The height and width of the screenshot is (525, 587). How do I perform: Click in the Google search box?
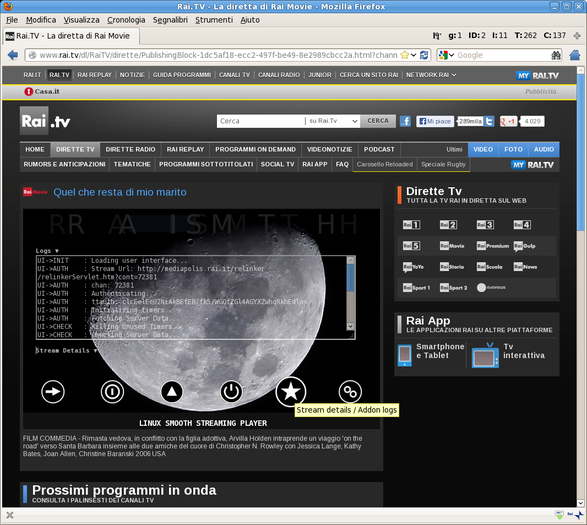click(503, 55)
